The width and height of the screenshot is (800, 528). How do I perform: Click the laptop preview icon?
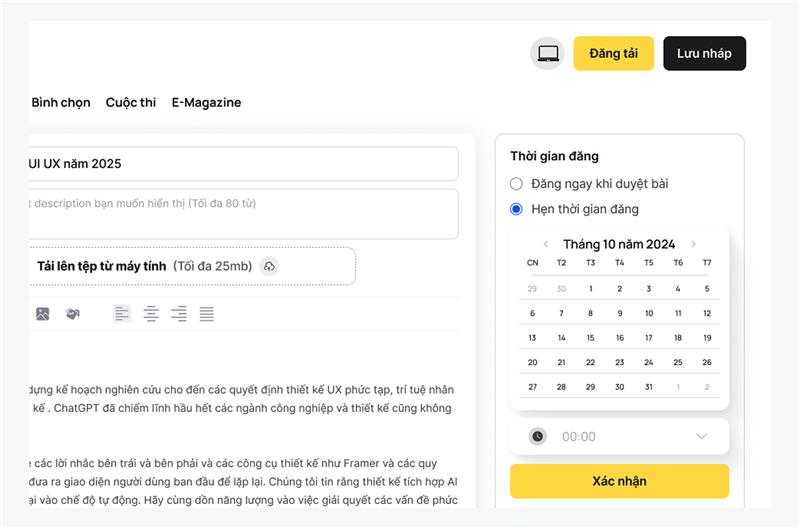(547, 53)
